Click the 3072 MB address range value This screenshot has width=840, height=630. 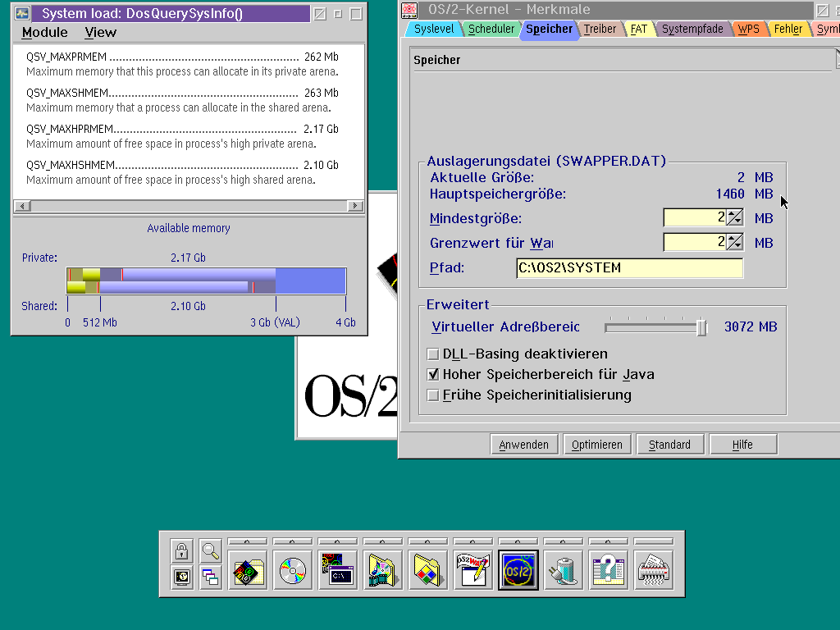pyautogui.click(x=751, y=326)
